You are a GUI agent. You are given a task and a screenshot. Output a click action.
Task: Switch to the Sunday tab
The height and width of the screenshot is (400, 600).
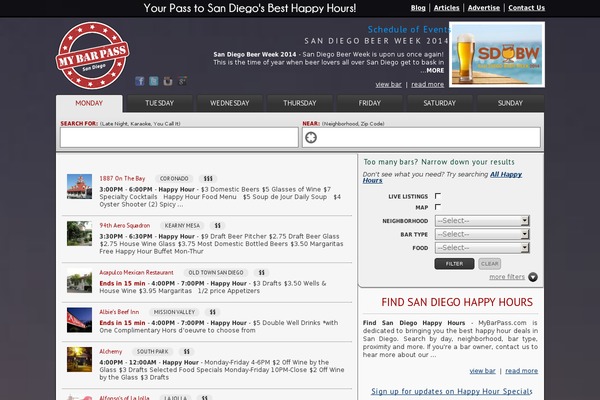tap(510, 103)
